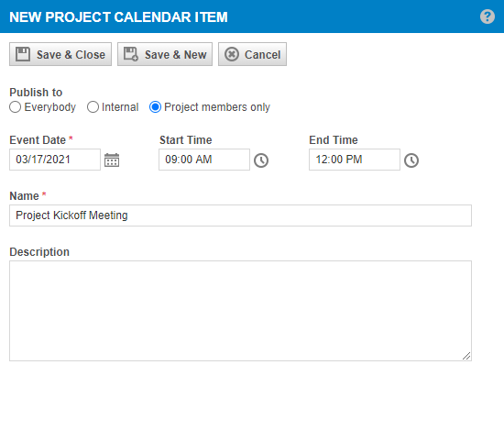The height and width of the screenshot is (431, 504).
Task: Click into the Name text field
Action: coord(240,215)
